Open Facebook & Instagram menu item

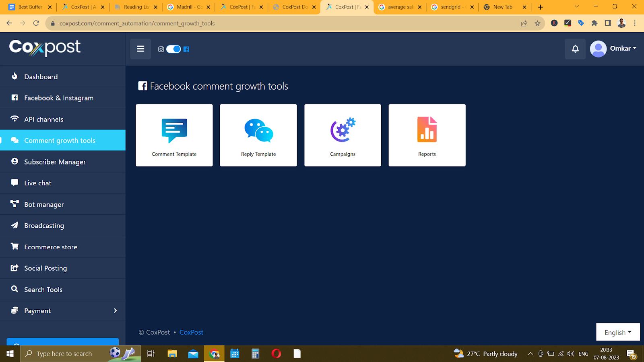63,98
